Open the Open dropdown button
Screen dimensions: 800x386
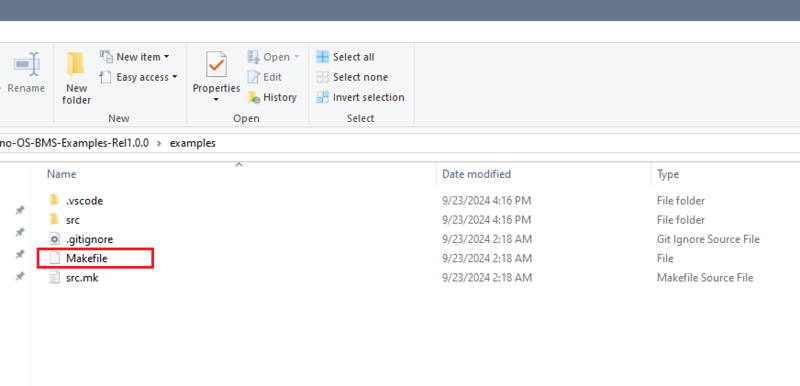[273, 57]
